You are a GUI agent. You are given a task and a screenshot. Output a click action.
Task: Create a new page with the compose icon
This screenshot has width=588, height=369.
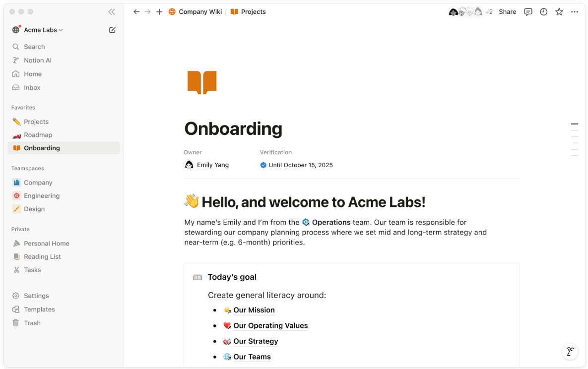pyautogui.click(x=112, y=30)
